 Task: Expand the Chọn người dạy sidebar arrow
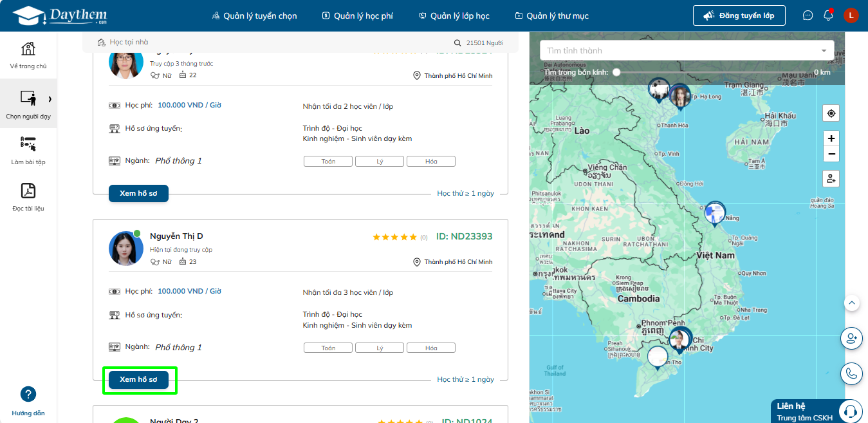(x=50, y=99)
